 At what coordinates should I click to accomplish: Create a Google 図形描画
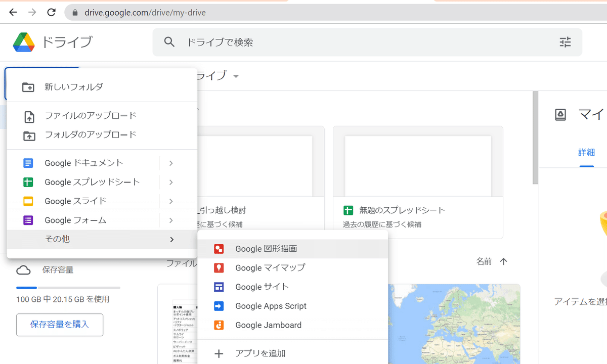292,249
